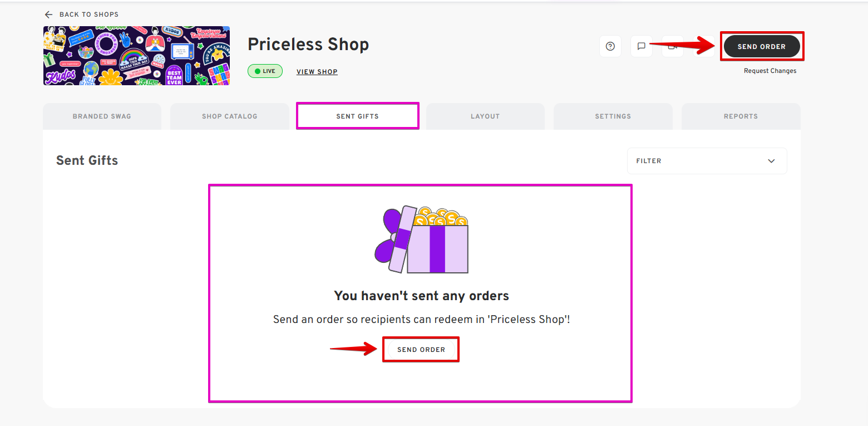868x426 pixels.
Task: Switch to the Shop Catalog tab
Action: click(x=229, y=116)
